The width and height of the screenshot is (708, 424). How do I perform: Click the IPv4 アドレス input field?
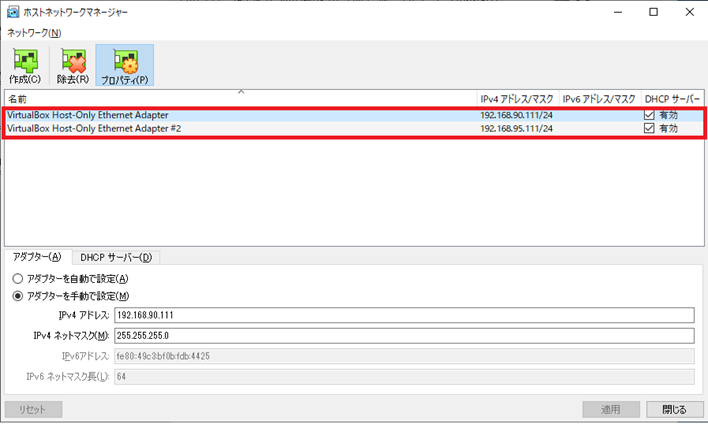click(x=404, y=315)
